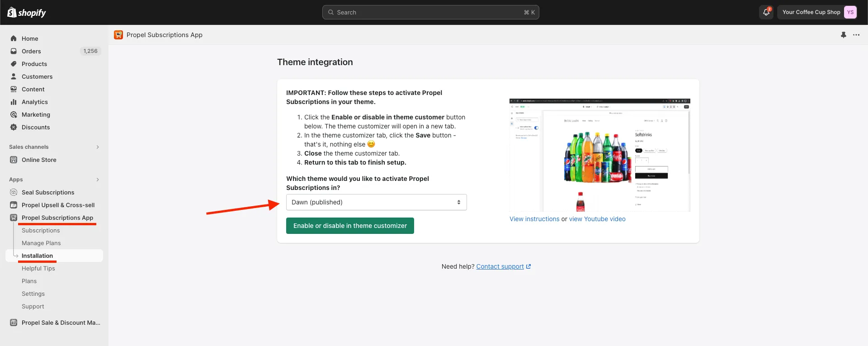Click the Propel Subscriptions App sidebar icon
This screenshot has width=868, height=346.
(x=14, y=218)
